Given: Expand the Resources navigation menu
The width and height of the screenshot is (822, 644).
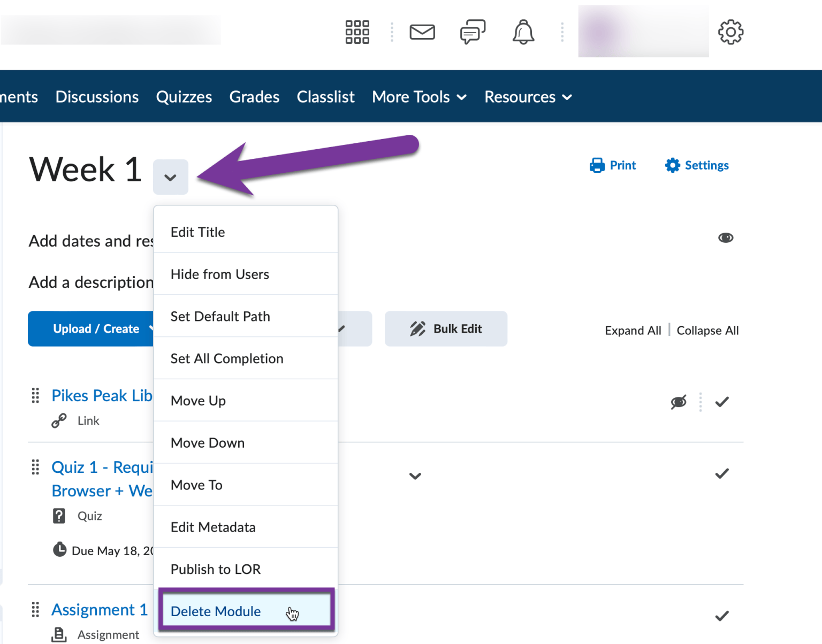Looking at the screenshot, I should point(528,97).
